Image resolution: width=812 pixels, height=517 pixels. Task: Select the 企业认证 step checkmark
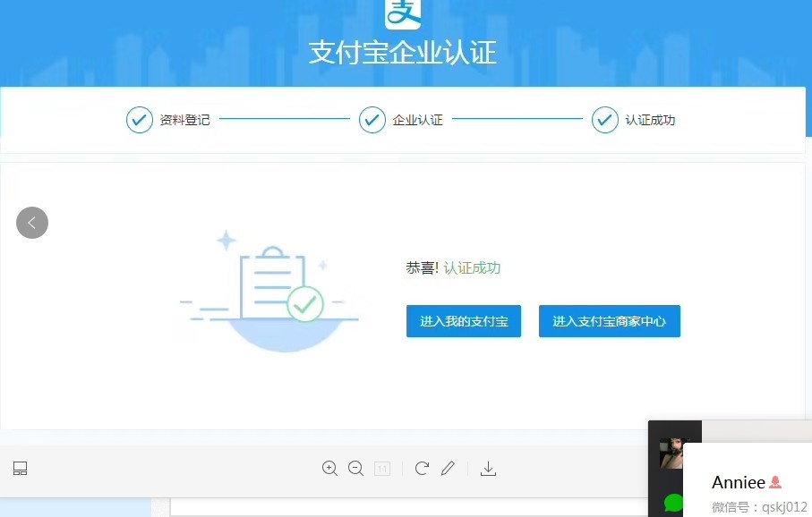tap(372, 120)
